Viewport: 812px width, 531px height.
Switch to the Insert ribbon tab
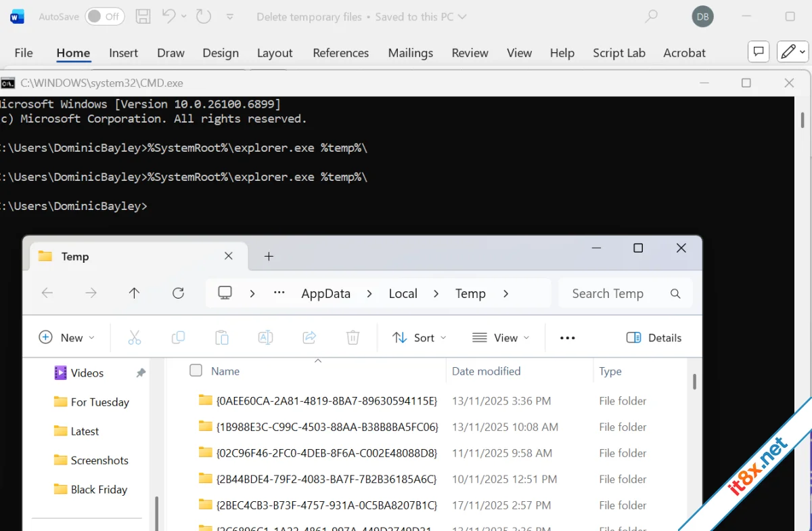point(123,53)
